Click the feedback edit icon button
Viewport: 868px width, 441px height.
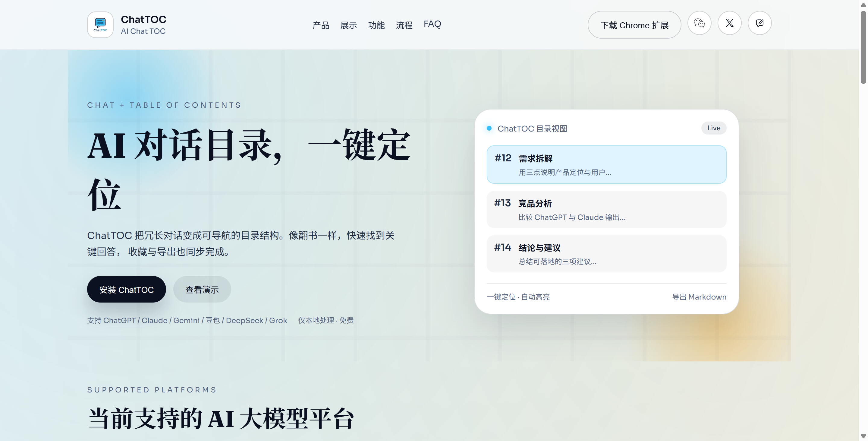click(759, 23)
